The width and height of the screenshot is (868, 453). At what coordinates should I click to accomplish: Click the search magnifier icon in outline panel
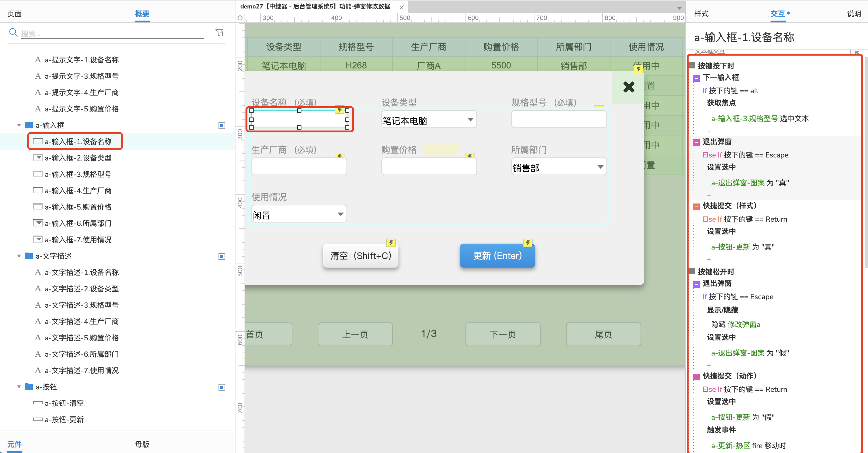[13, 32]
